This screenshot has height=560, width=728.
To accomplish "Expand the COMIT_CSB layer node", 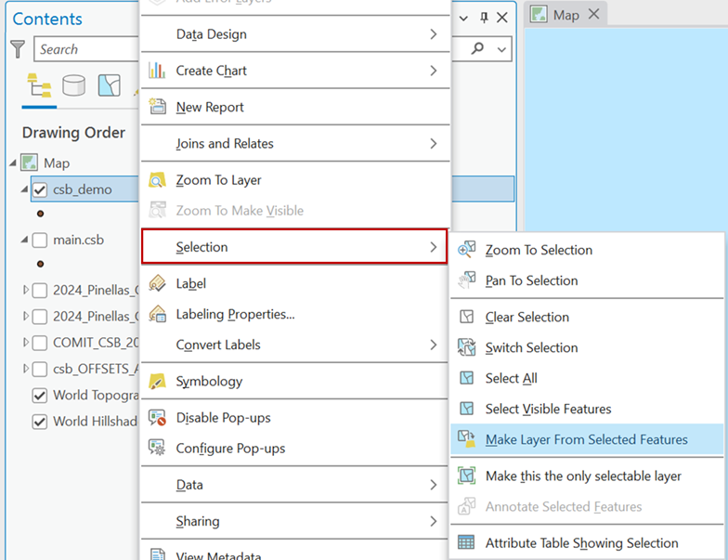I will [25, 343].
